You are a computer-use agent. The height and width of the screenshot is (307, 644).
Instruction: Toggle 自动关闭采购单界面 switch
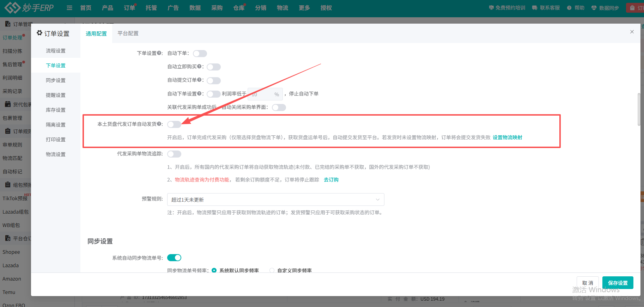279,108
